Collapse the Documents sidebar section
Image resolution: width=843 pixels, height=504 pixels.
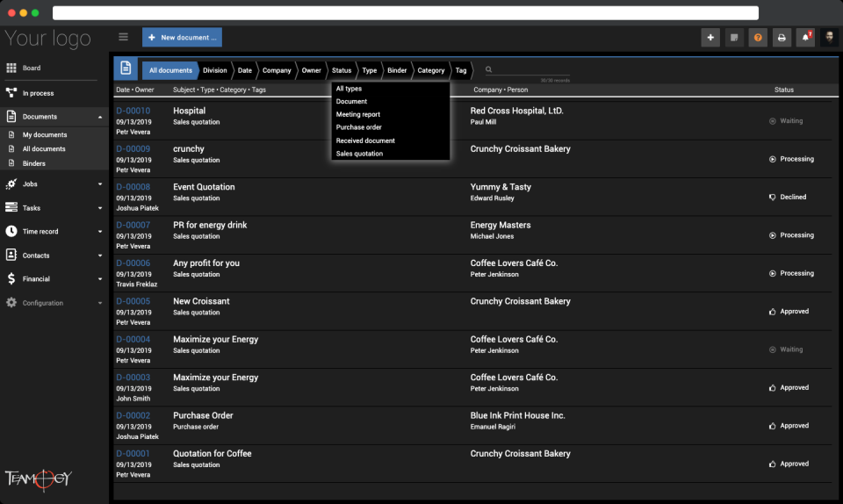tap(100, 117)
